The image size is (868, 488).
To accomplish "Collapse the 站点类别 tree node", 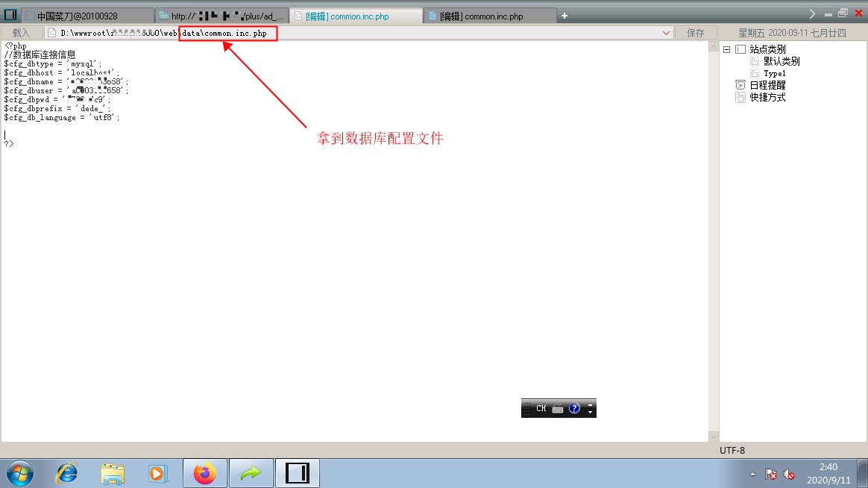I will pos(727,49).
